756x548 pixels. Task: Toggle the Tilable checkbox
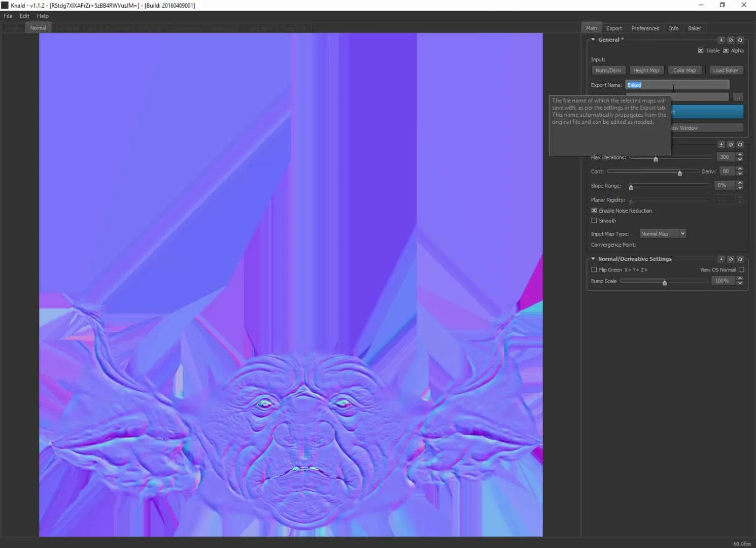(x=701, y=50)
